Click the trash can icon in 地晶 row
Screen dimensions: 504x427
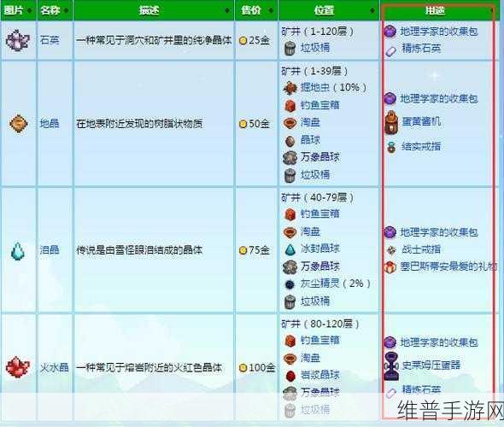(290, 175)
